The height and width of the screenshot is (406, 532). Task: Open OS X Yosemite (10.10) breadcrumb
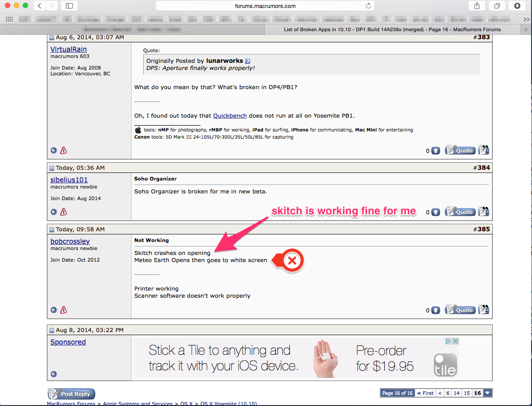[x=229, y=404]
